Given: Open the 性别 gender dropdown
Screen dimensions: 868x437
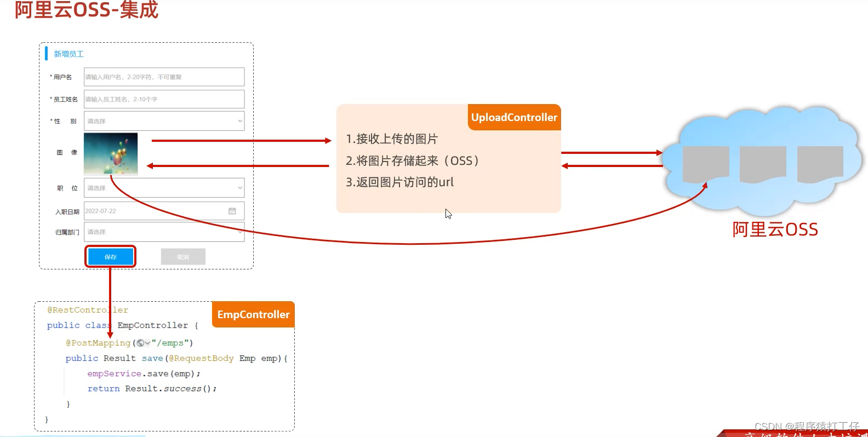Looking at the screenshot, I should click(x=164, y=121).
